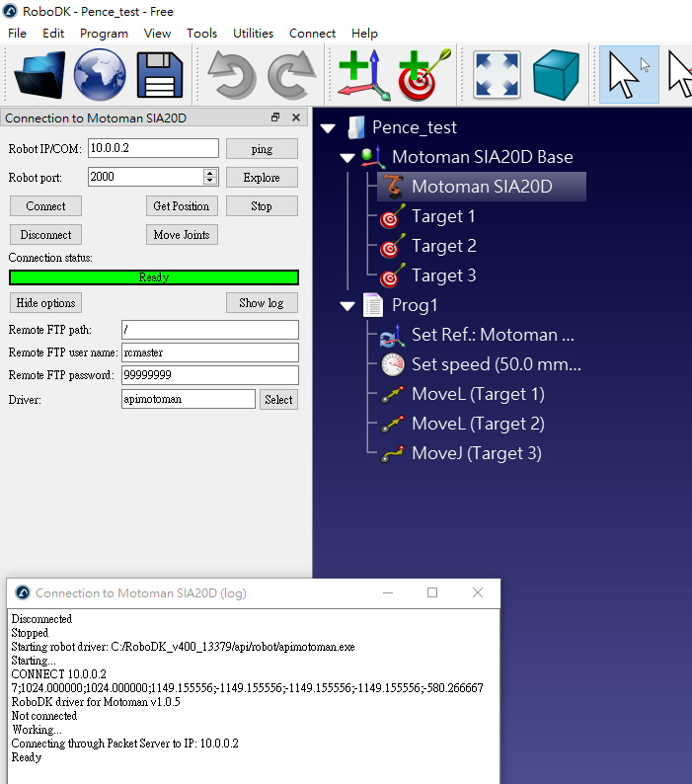Collapse the Prog1 program node
This screenshot has height=784, width=692.
(347, 305)
